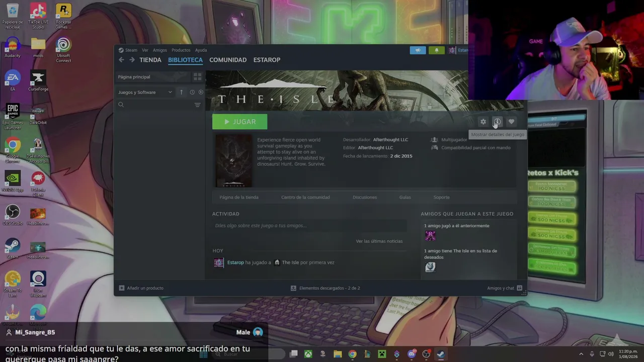This screenshot has width=644, height=362.
Task: Click Afterthought LLC editor name
Action: point(375,148)
